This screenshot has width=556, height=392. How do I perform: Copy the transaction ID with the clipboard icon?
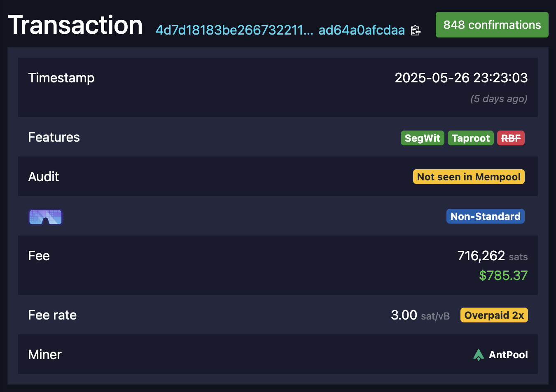[x=416, y=30]
